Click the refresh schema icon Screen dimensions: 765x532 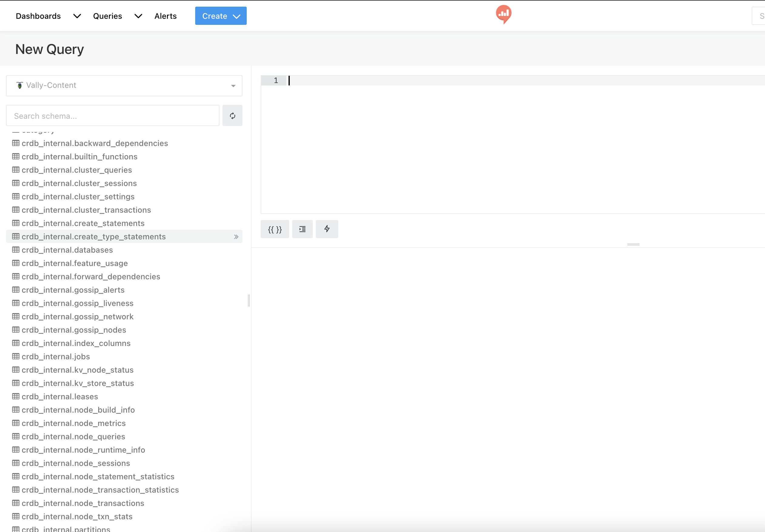pos(232,116)
